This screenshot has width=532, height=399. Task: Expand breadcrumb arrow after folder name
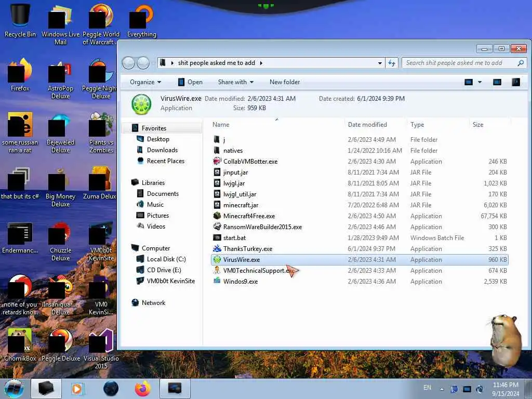(x=261, y=63)
